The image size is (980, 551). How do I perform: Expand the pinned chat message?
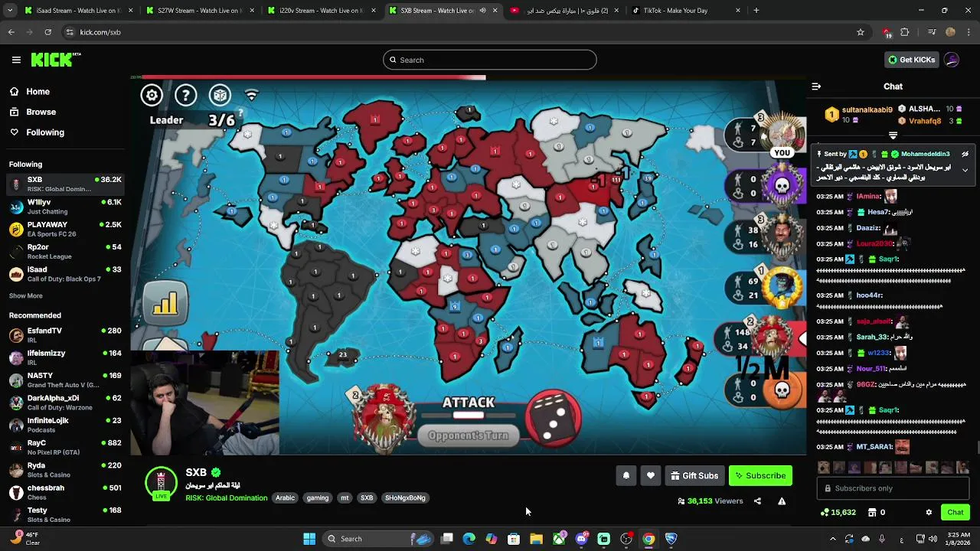click(x=965, y=170)
